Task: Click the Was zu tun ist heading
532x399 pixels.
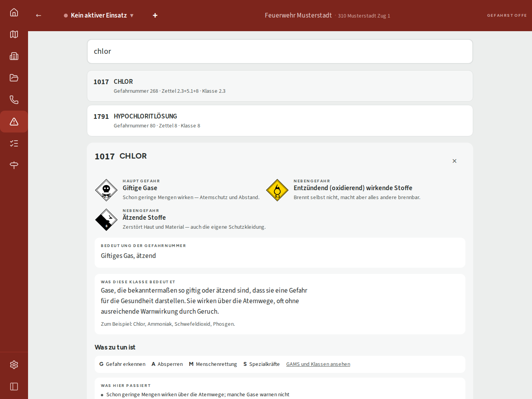Action: 115,347
